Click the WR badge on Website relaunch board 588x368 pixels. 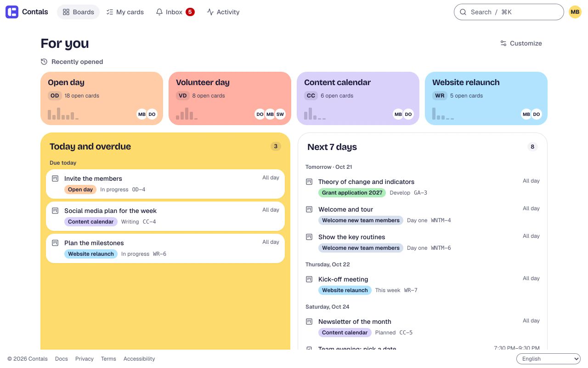(440, 96)
